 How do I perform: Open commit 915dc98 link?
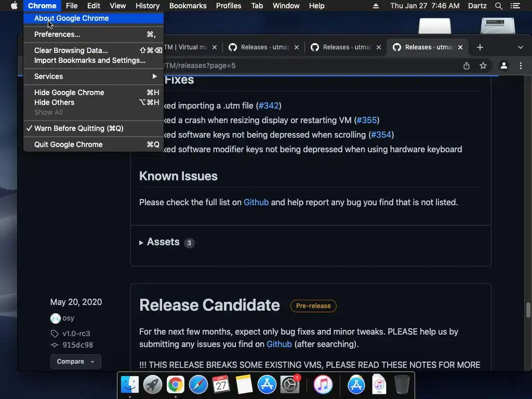(77, 345)
